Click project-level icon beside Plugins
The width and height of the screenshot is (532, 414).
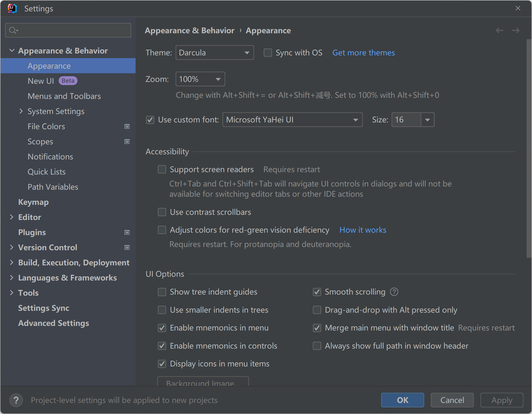pyautogui.click(x=127, y=232)
